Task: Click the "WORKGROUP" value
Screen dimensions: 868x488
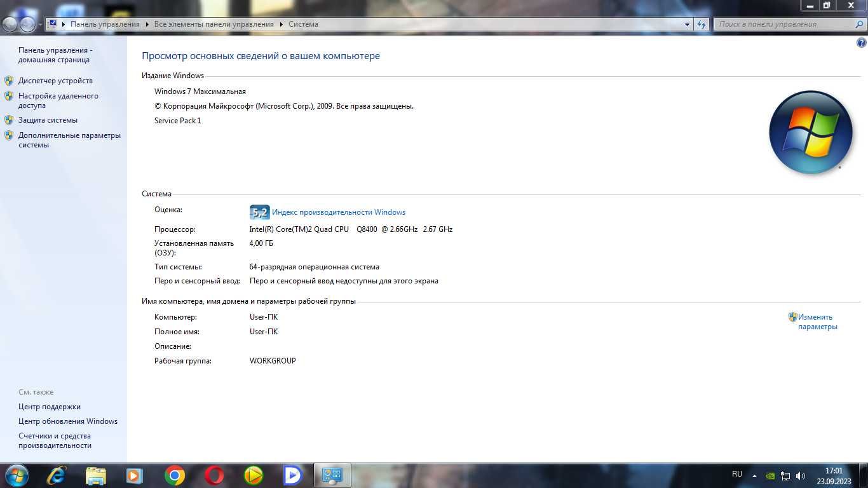Action: click(273, 361)
